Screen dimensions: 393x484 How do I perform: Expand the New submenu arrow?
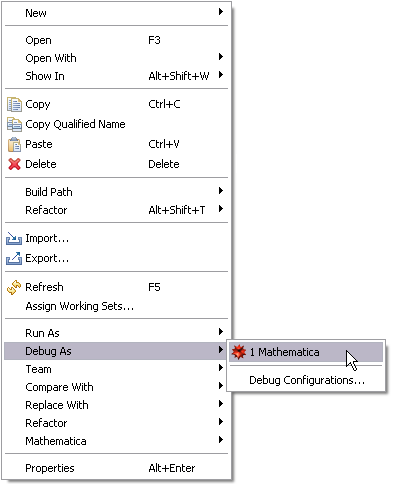pyautogui.click(x=221, y=12)
